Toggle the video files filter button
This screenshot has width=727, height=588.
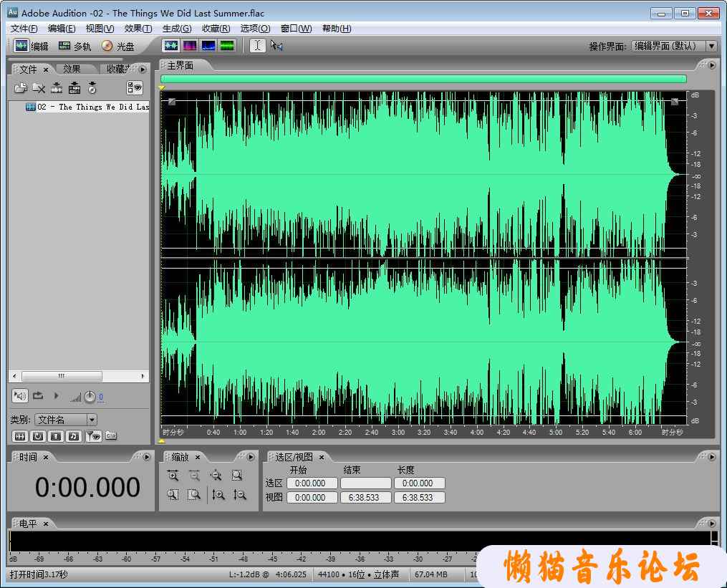pos(56,436)
